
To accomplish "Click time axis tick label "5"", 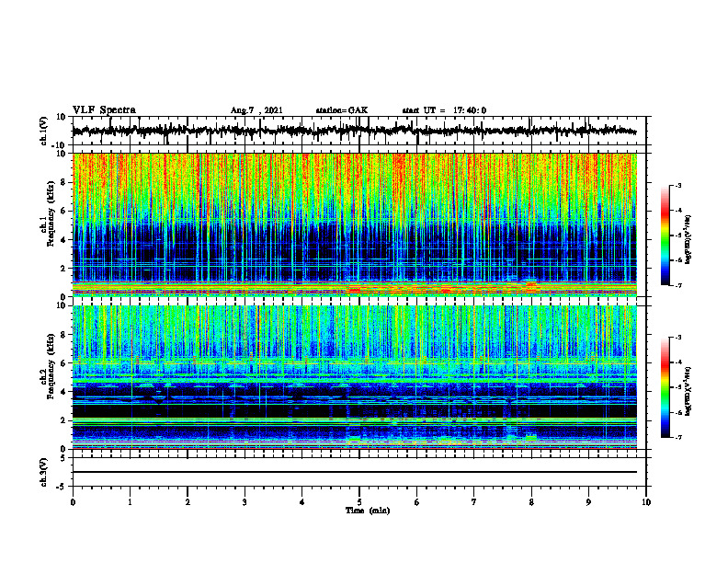I will (x=359, y=502).
